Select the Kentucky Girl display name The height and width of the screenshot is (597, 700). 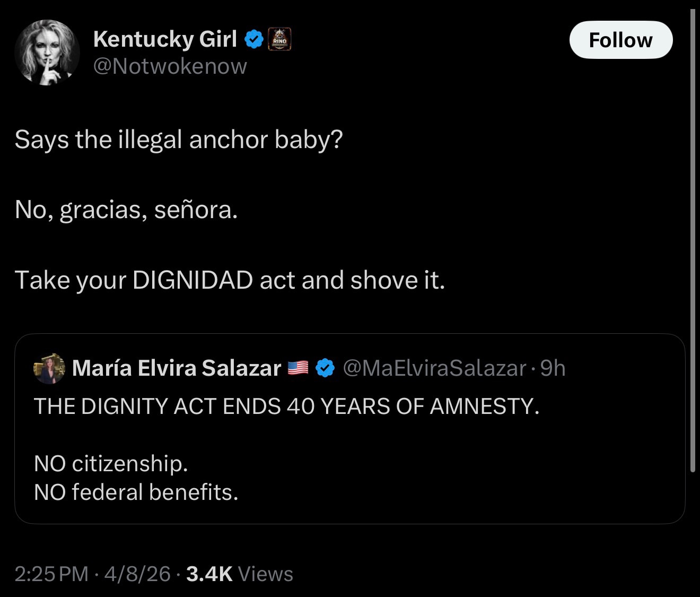click(165, 38)
